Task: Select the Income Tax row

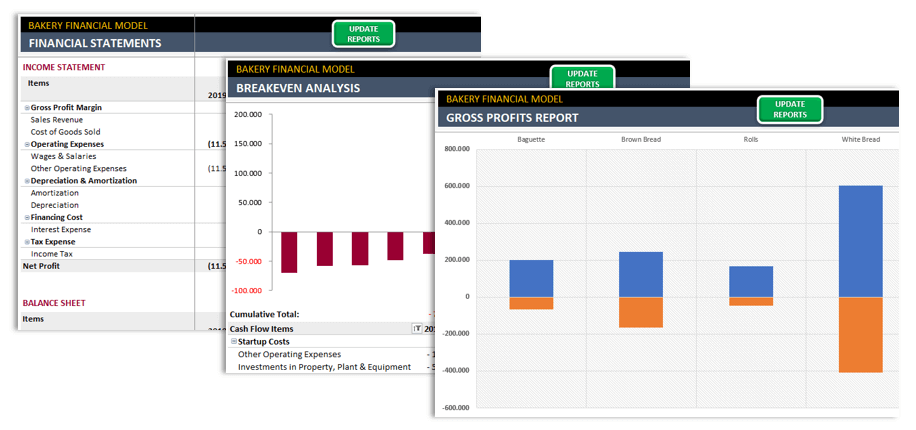Action: click(x=51, y=254)
